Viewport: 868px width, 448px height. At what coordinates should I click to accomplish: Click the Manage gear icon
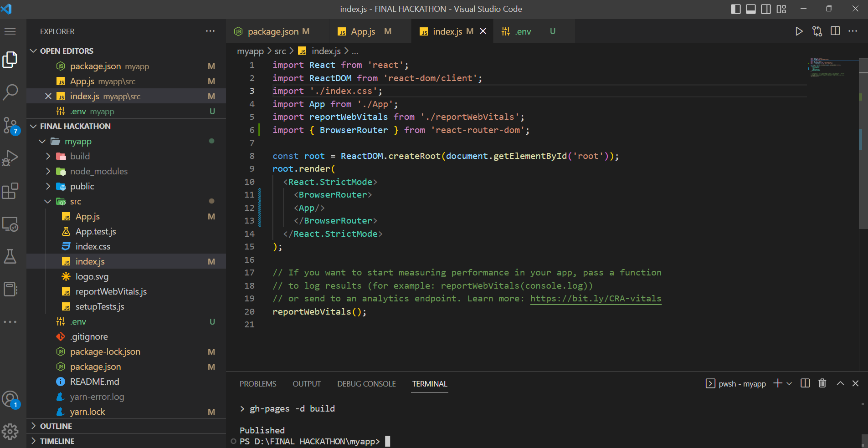[x=10, y=431]
